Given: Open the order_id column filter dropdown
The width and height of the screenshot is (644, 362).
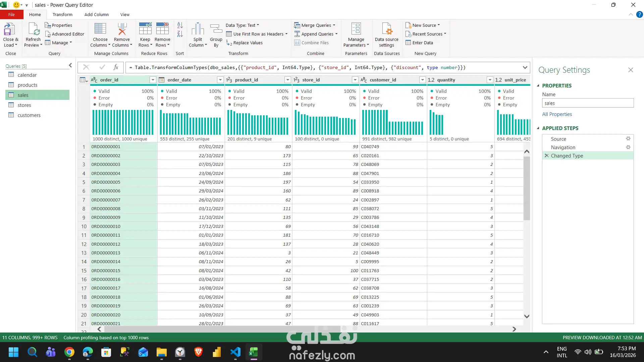Looking at the screenshot, I should click(153, 80).
